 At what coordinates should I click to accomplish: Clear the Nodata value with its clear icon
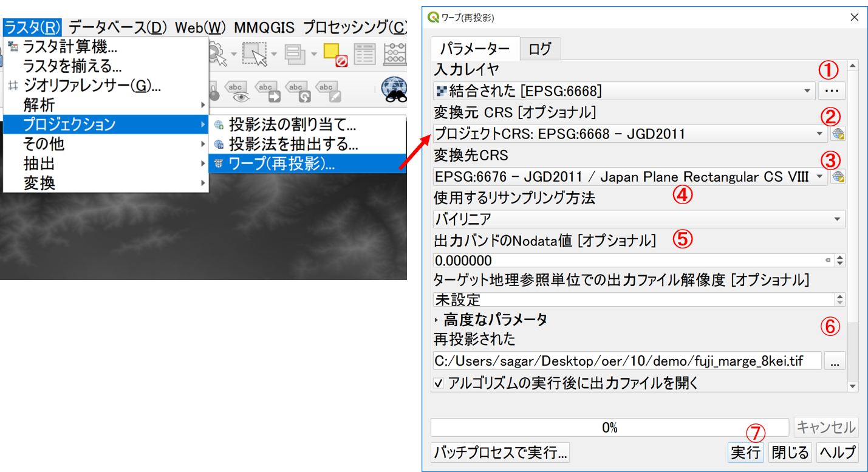828,261
